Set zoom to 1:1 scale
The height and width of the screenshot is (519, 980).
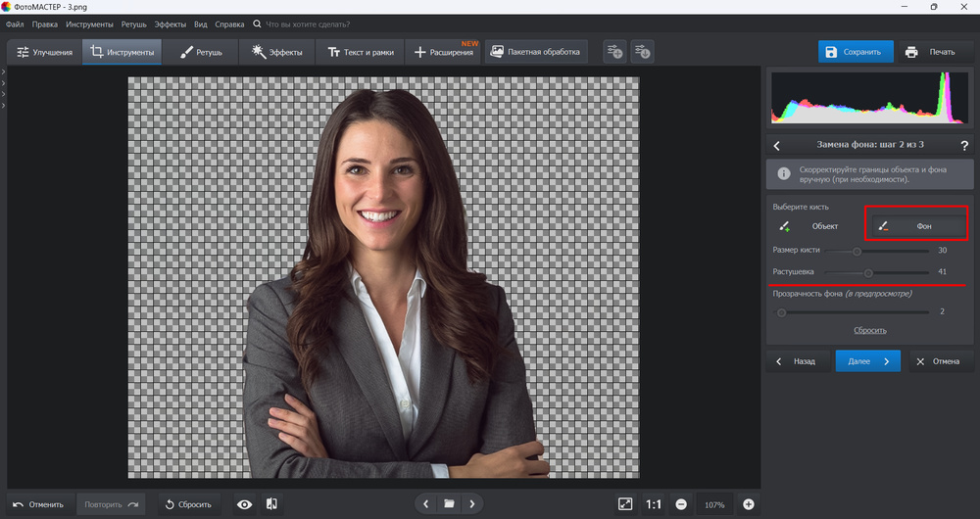654,504
